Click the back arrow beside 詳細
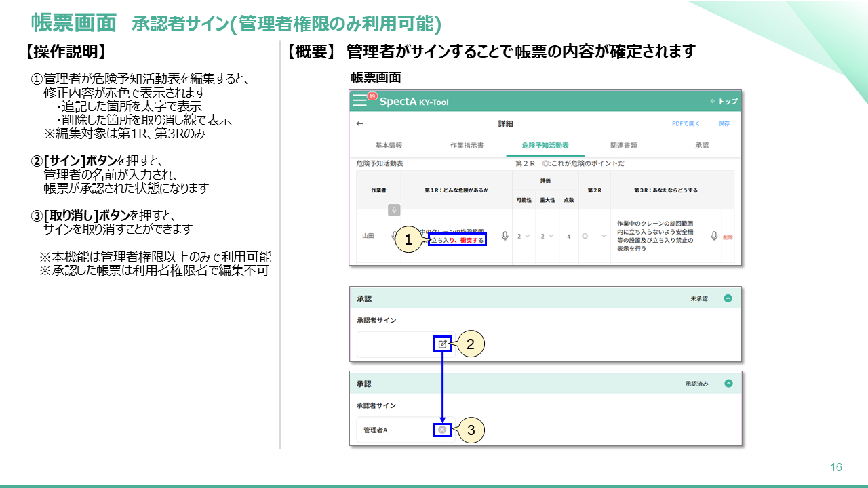 359,124
